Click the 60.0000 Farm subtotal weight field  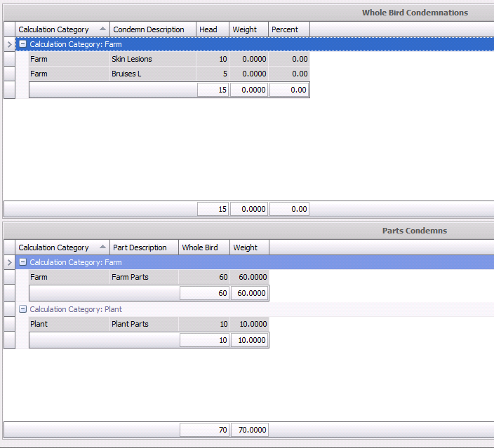coord(249,294)
